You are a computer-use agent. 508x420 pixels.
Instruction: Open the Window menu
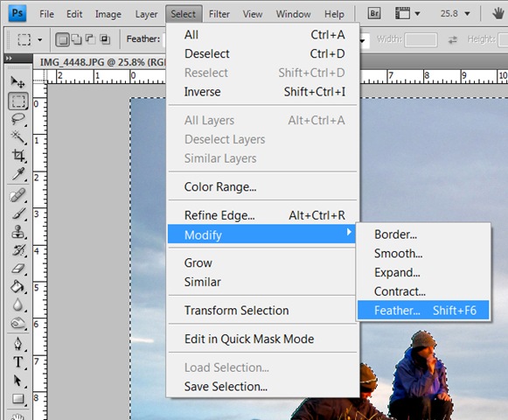click(x=293, y=14)
